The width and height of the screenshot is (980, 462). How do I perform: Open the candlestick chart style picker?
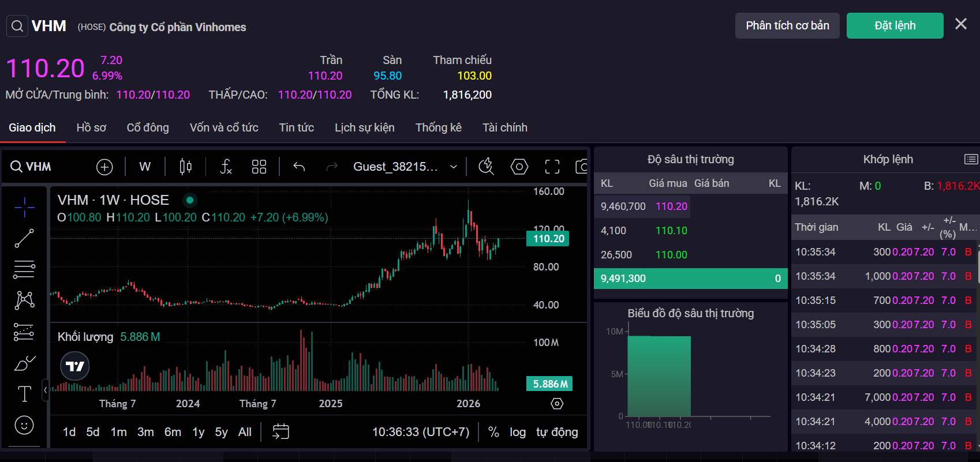(185, 167)
